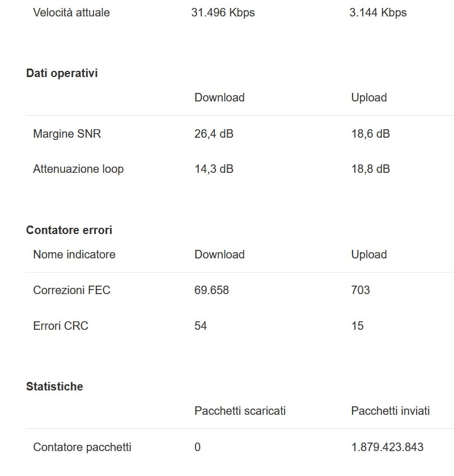Click the Velocità attuale row label
454x476 pixels.
71,12
